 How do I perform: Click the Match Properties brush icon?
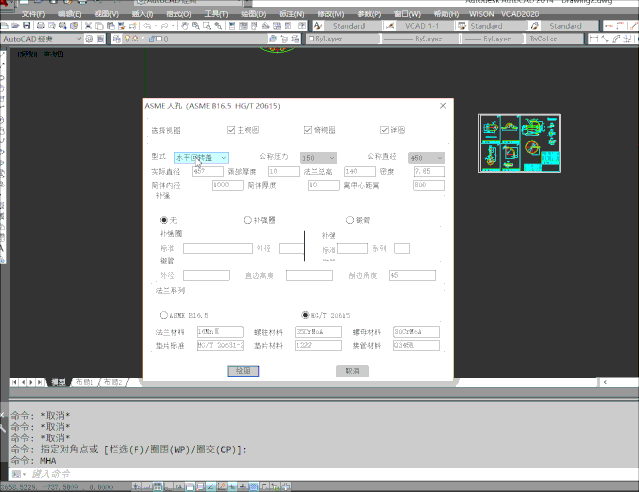(x=121, y=26)
